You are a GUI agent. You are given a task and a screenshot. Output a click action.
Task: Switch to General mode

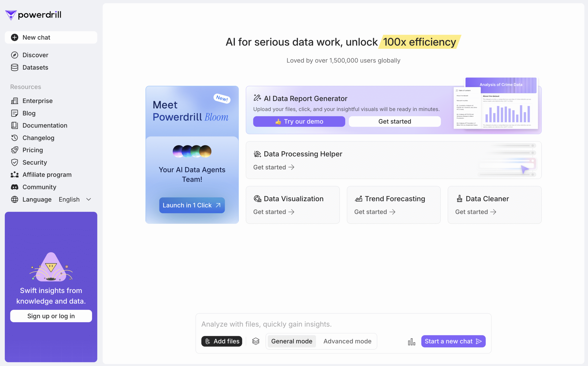[292, 341]
